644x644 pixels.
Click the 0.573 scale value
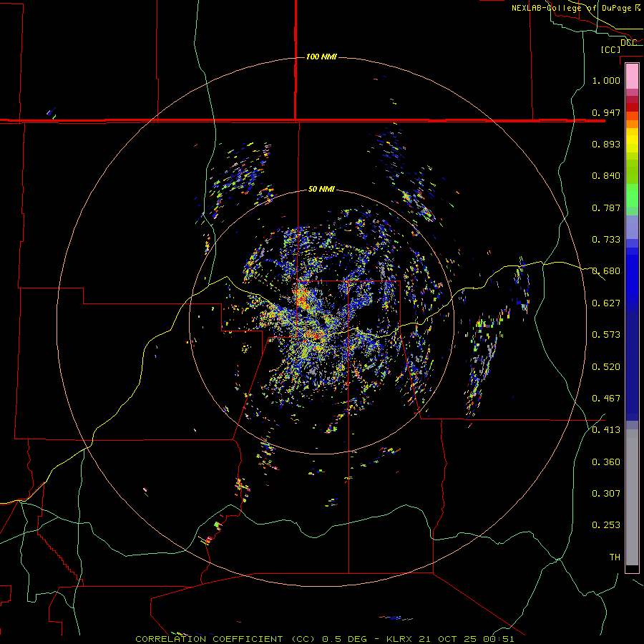point(606,335)
